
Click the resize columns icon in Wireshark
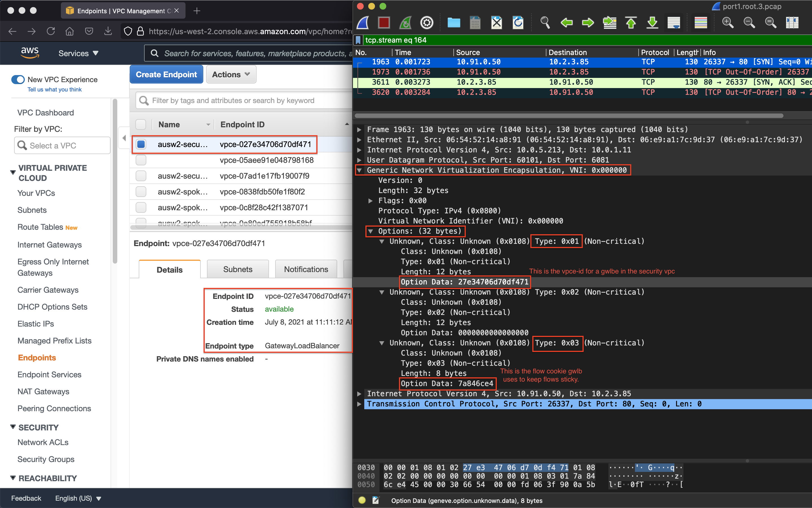click(x=792, y=23)
